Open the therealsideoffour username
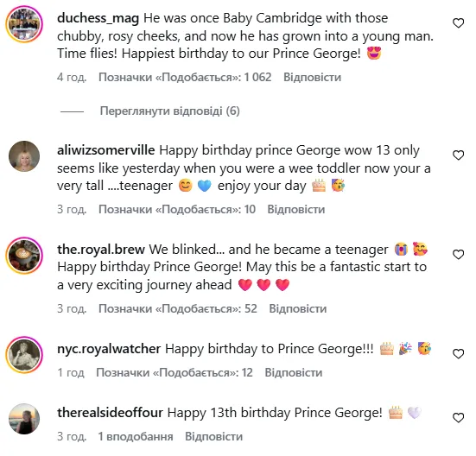 [x=110, y=413]
